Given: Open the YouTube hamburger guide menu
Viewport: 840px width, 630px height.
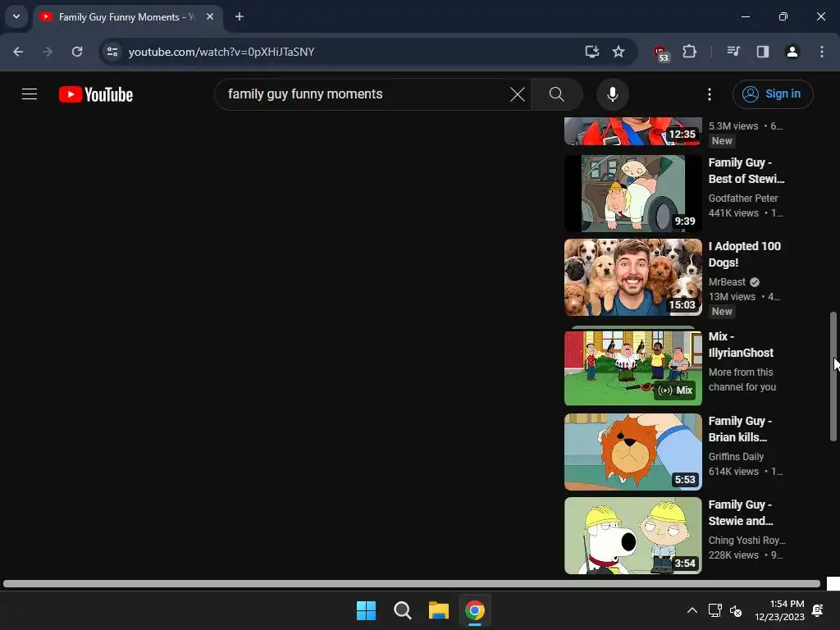Looking at the screenshot, I should tap(30, 94).
